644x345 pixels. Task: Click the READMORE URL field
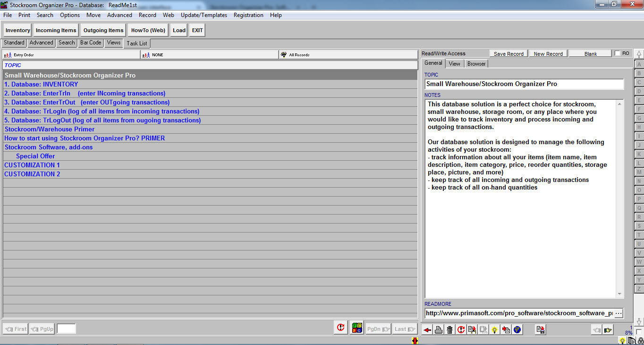tap(519, 313)
